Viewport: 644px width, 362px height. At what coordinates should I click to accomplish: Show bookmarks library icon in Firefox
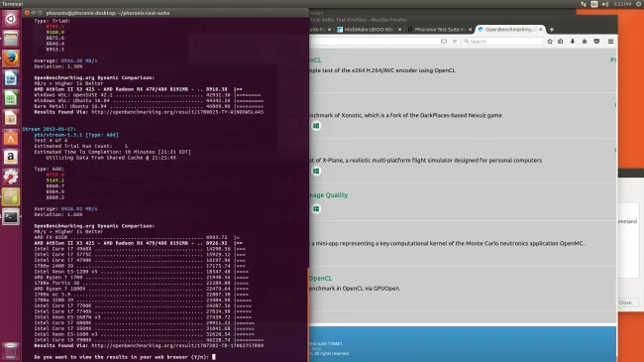(x=561, y=41)
